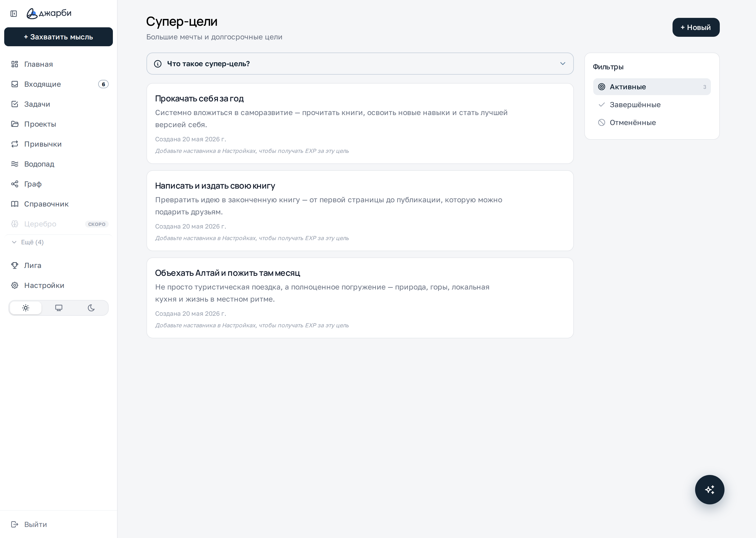Switch to the light theme sun toggle
The width and height of the screenshot is (756, 538).
pyautogui.click(x=26, y=308)
